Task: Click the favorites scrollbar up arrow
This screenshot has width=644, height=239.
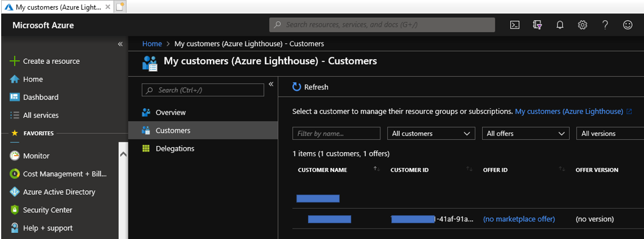Action: [123, 154]
